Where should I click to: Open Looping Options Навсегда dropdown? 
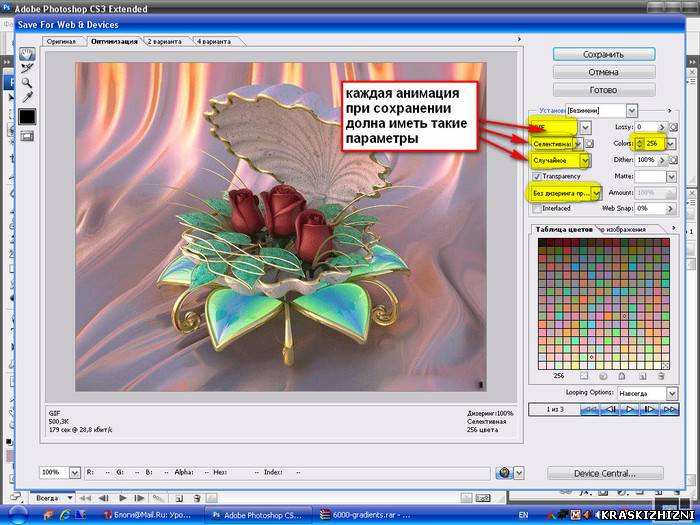pos(672,393)
